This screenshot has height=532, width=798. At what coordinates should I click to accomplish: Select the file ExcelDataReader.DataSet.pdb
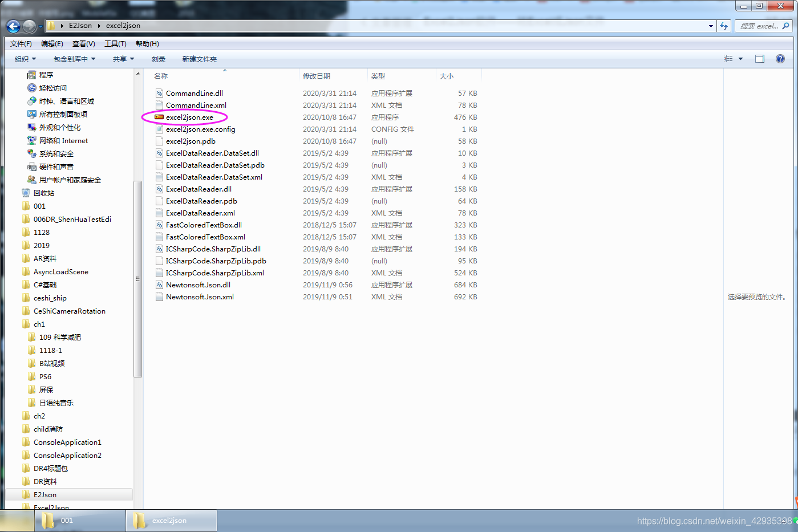215,165
